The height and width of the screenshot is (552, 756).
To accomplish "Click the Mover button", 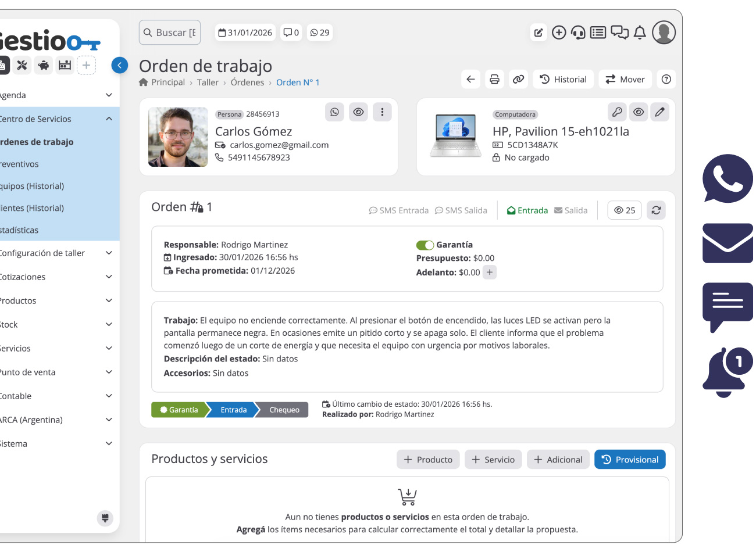I will (x=625, y=79).
